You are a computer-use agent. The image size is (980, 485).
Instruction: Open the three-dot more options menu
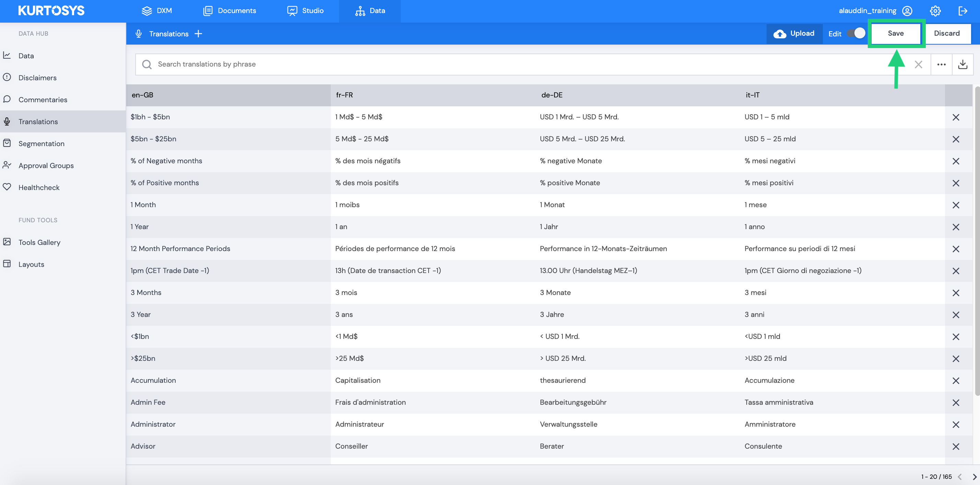pos(942,64)
